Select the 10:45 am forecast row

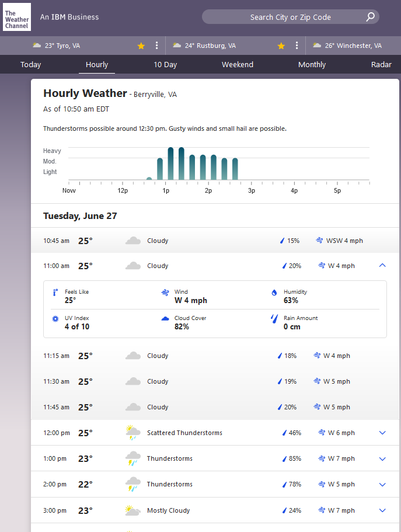click(215, 241)
